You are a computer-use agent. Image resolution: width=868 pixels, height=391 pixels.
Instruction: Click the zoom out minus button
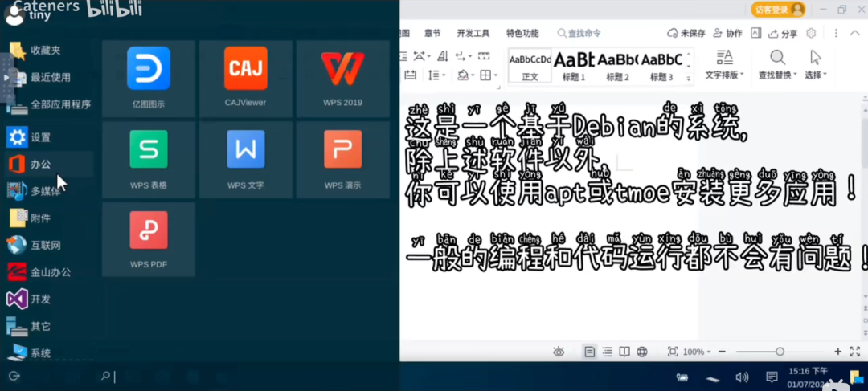pos(722,352)
